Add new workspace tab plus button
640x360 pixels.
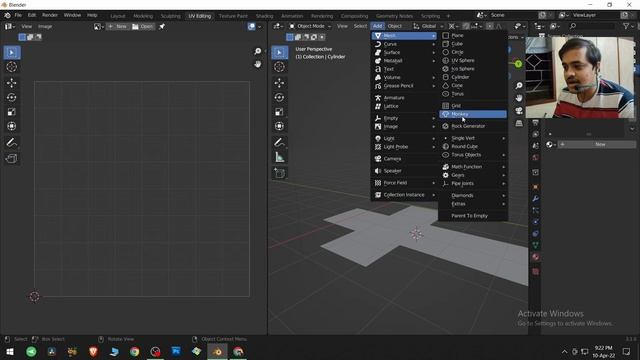click(448, 16)
